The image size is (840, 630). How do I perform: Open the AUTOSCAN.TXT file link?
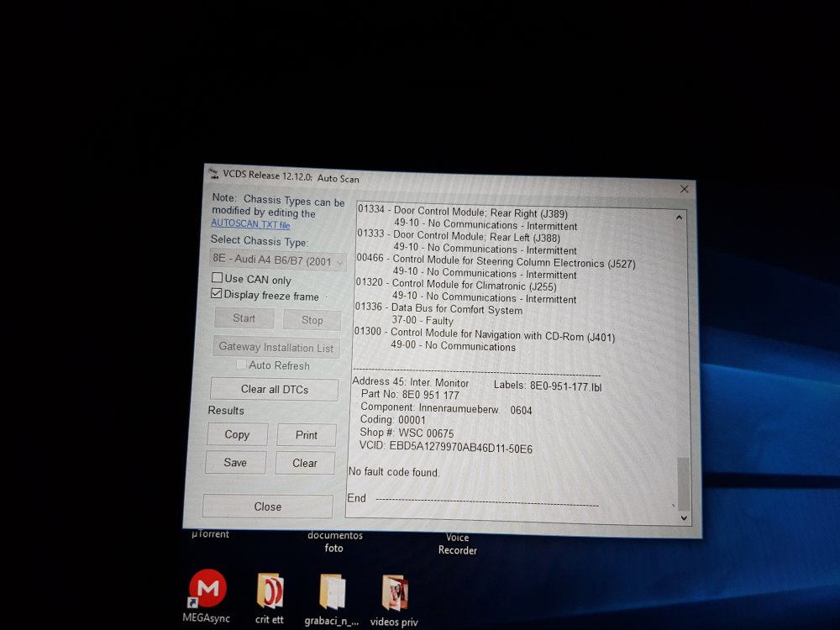(250, 224)
